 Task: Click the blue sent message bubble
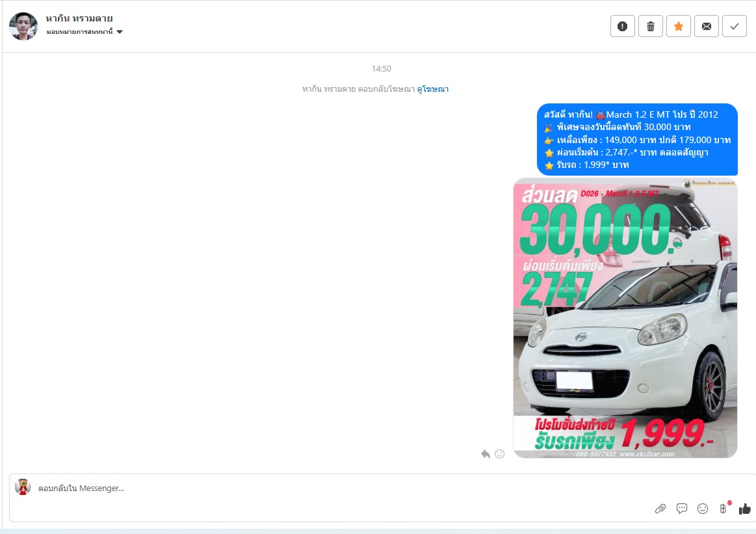coord(637,139)
